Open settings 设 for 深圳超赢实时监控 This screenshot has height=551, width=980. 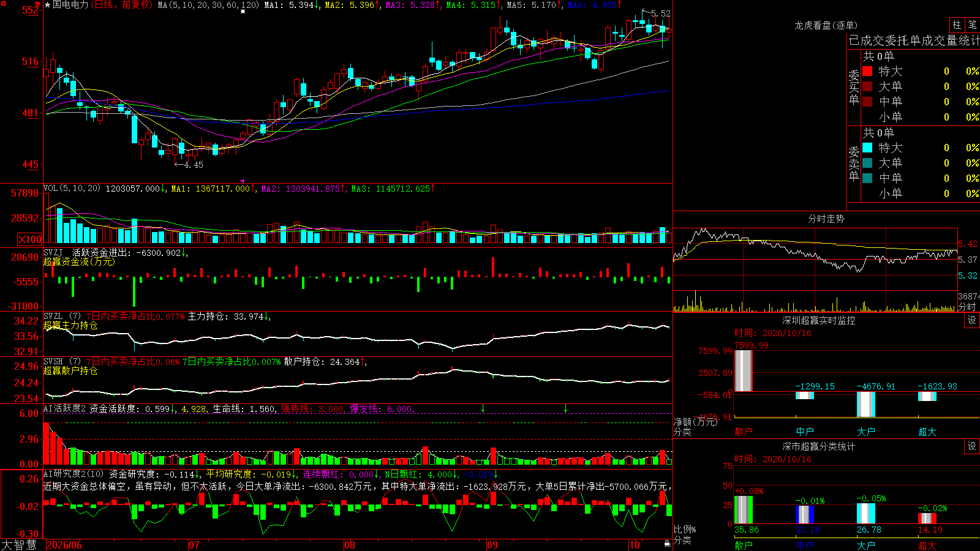click(972, 320)
